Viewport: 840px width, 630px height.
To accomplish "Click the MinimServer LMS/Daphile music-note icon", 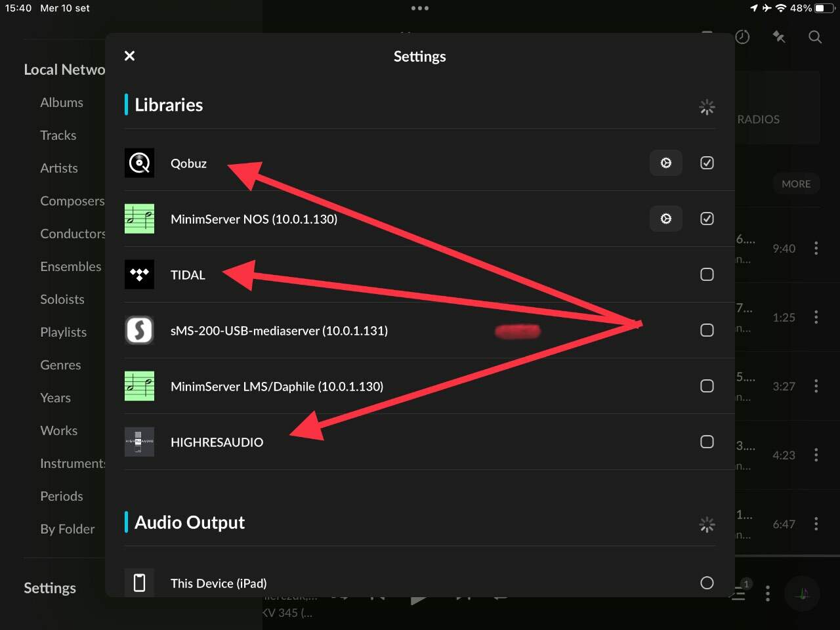I will click(x=139, y=386).
